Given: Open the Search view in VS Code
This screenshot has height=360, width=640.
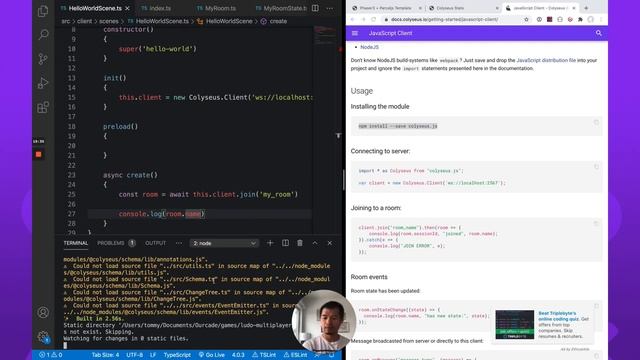Looking at the screenshot, I should coord(43,35).
